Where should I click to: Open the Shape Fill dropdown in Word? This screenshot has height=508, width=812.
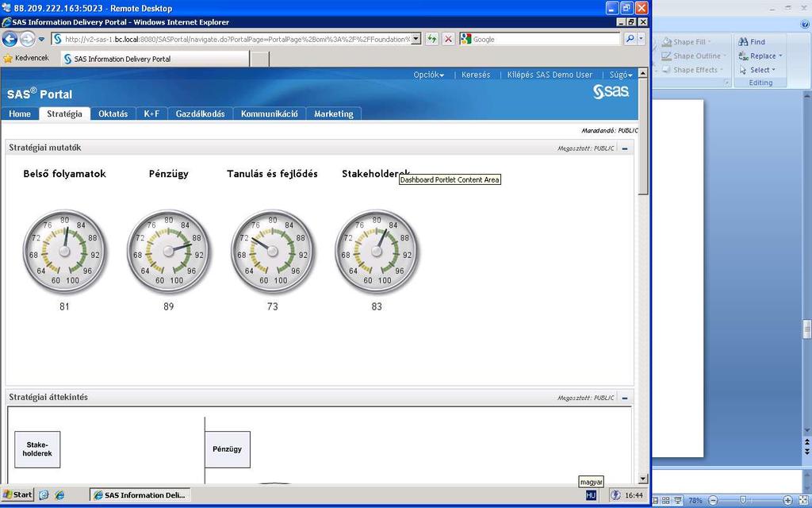click(687, 42)
